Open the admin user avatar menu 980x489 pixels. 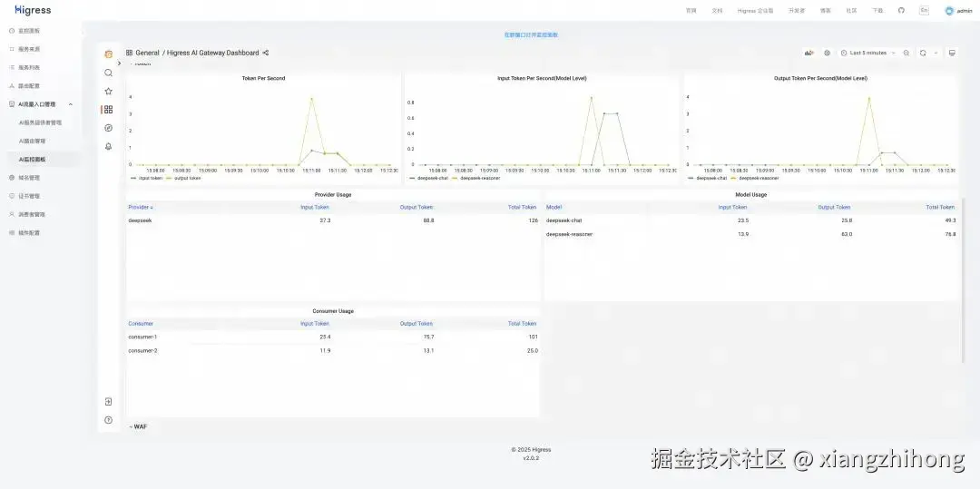click(x=958, y=11)
